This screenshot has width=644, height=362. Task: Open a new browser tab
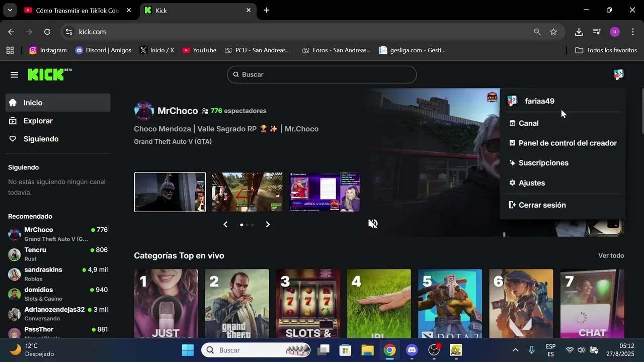(267, 10)
